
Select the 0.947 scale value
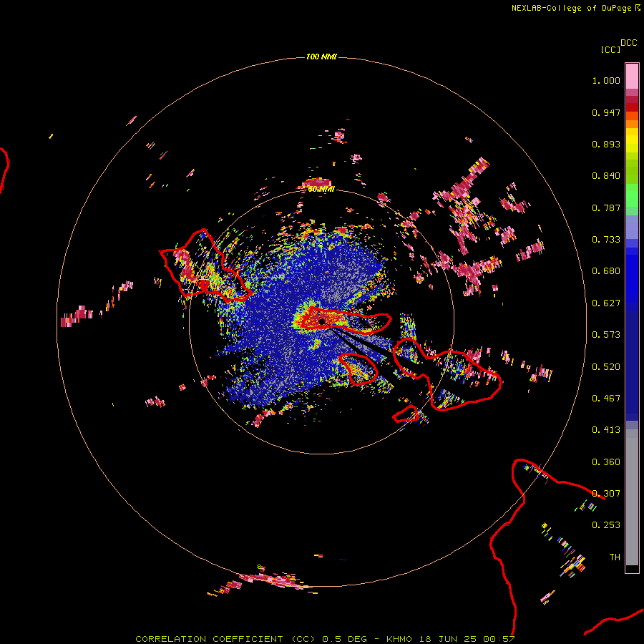coord(606,112)
